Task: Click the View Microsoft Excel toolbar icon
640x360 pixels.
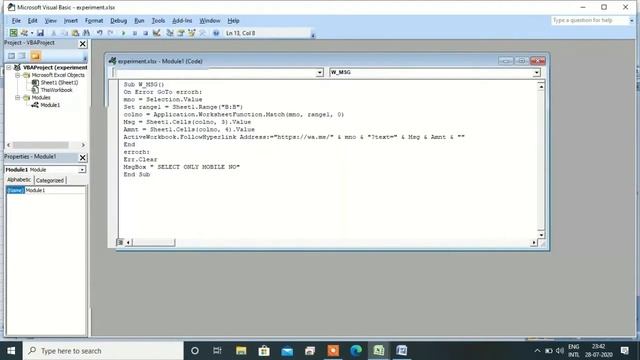Action: (13, 33)
